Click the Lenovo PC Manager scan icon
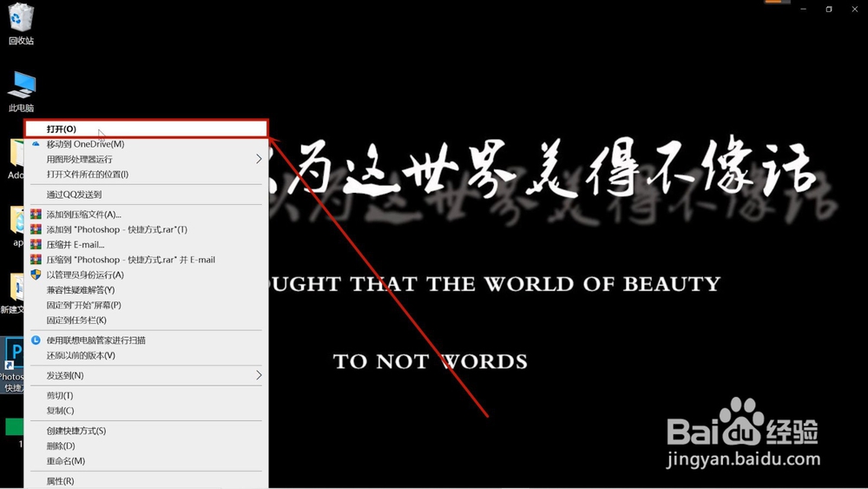 tap(36, 340)
